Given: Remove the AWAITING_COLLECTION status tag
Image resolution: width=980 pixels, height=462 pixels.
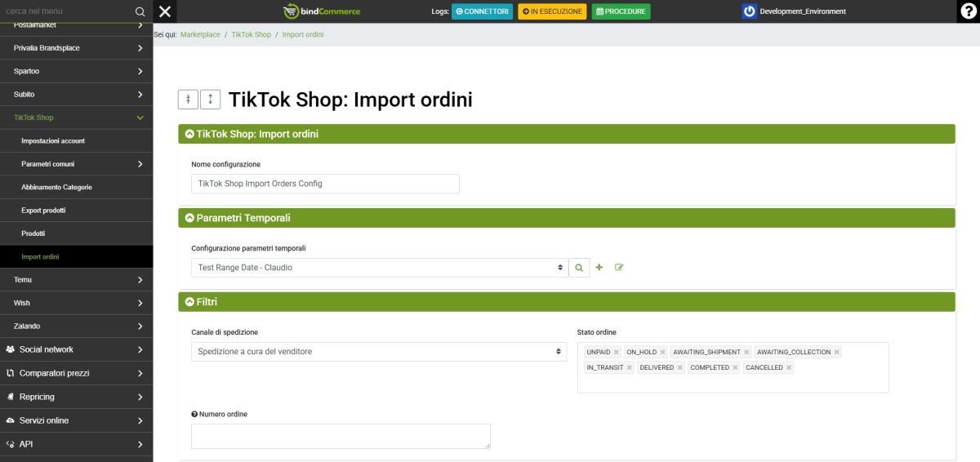Looking at the screenshot, I should pos(837,353).
